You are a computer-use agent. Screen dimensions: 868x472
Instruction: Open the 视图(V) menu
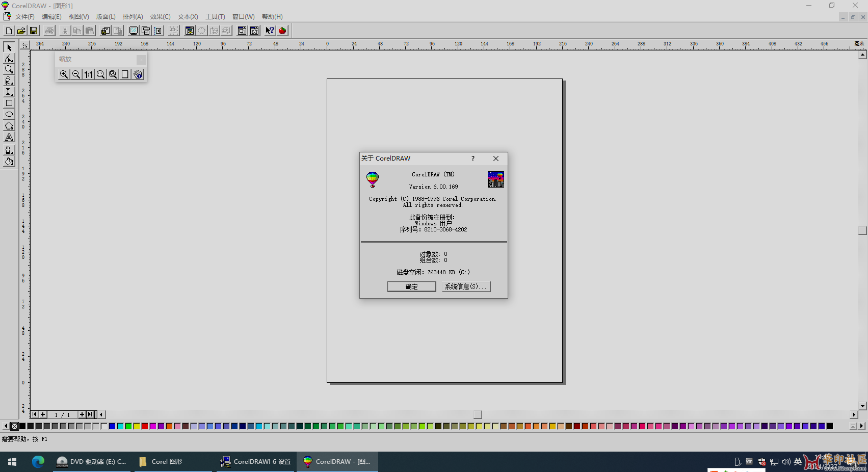tap(79, 17)
